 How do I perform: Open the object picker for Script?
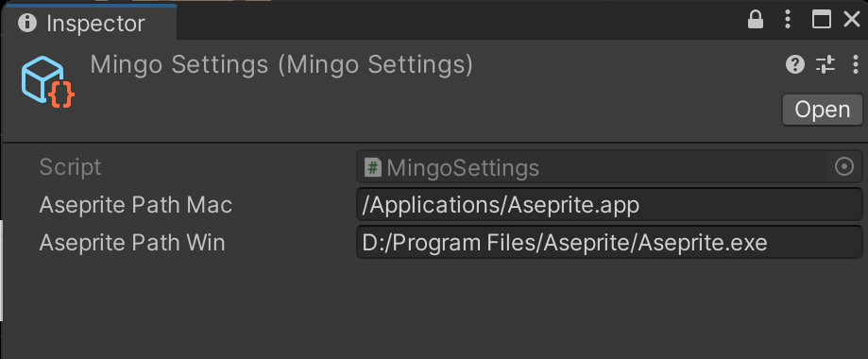(844, 166)
